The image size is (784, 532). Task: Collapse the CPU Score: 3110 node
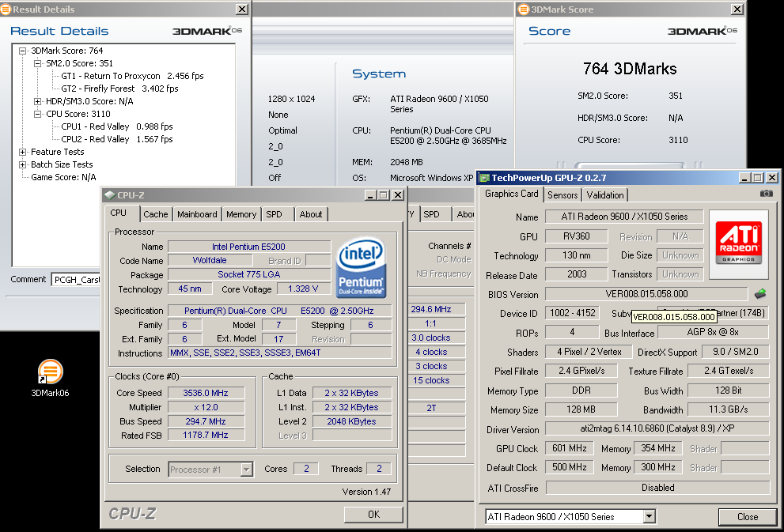(x=37, y=114)
